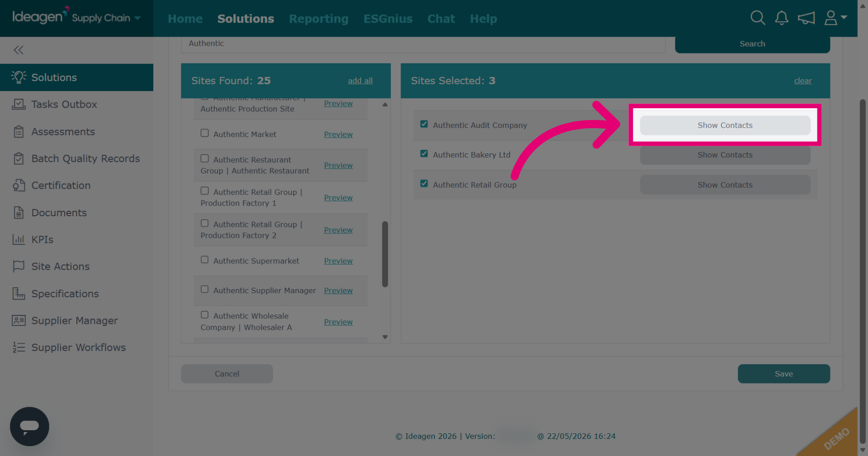
Task: Uncheck the selected Authentic Retail Group checkbox
Action: [424, 183]
